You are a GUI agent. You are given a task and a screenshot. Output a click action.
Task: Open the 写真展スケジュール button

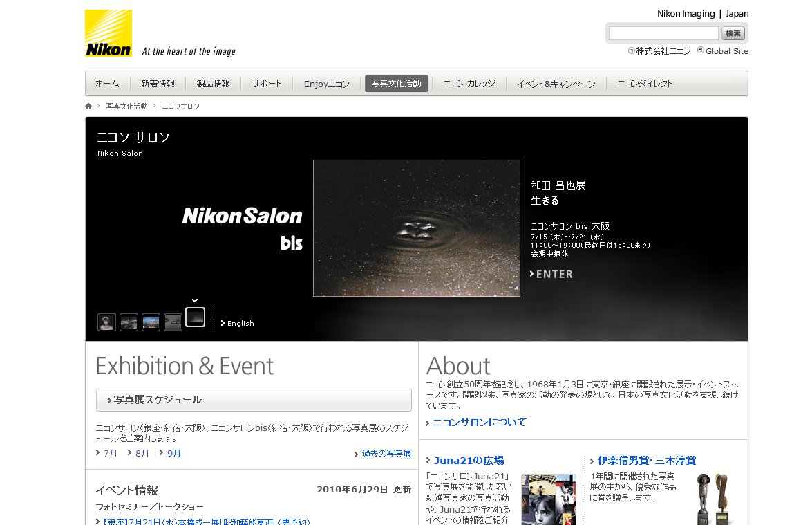(x=254, y=400)
